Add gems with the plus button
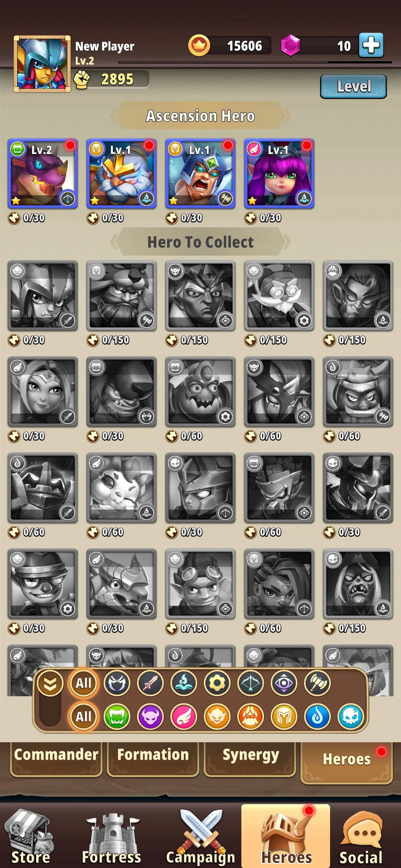 (x=371, y=45)
